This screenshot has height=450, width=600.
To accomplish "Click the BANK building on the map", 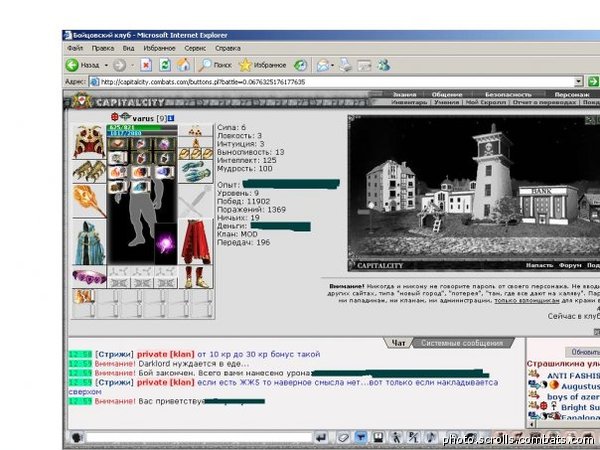I will (548, 205).
